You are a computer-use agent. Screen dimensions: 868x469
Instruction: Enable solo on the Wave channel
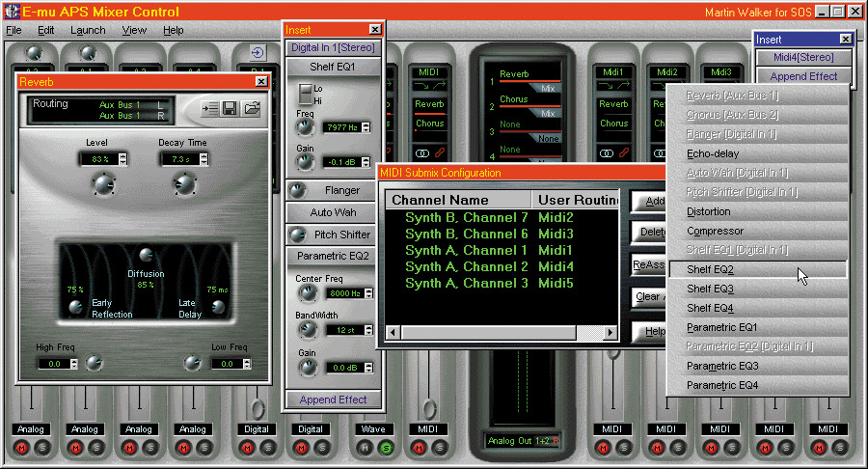tap(385, 447)
